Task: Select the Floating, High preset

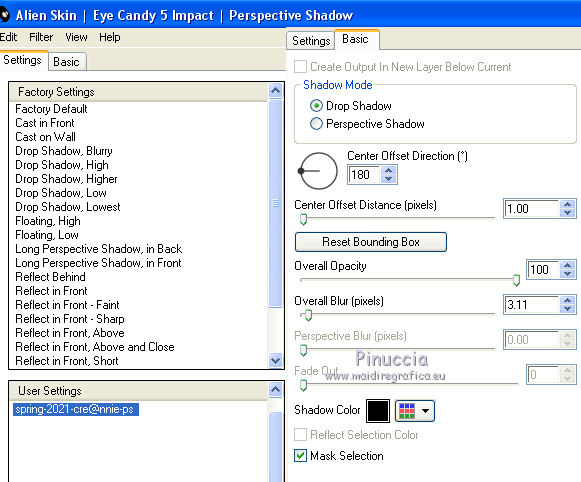Action: click(x=48, y=221)
